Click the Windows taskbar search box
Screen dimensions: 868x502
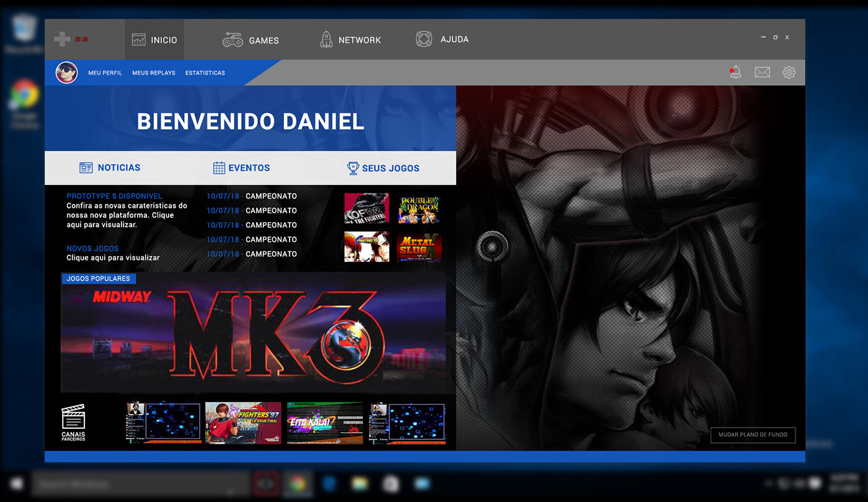(x=140, y=483)
